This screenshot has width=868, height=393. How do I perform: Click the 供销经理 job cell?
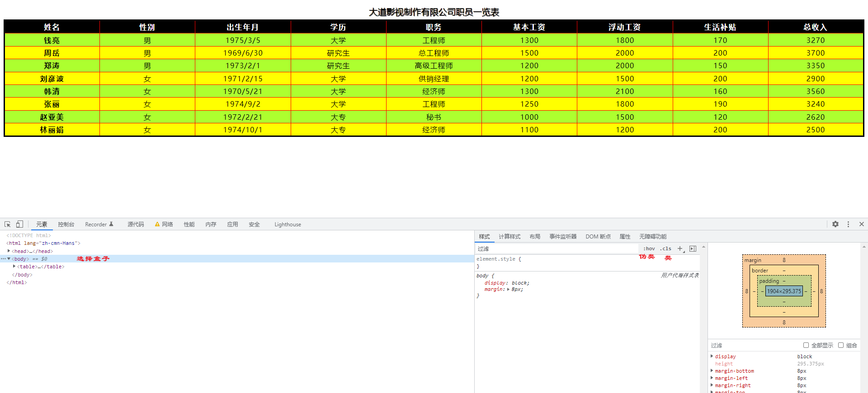(434, 79)
